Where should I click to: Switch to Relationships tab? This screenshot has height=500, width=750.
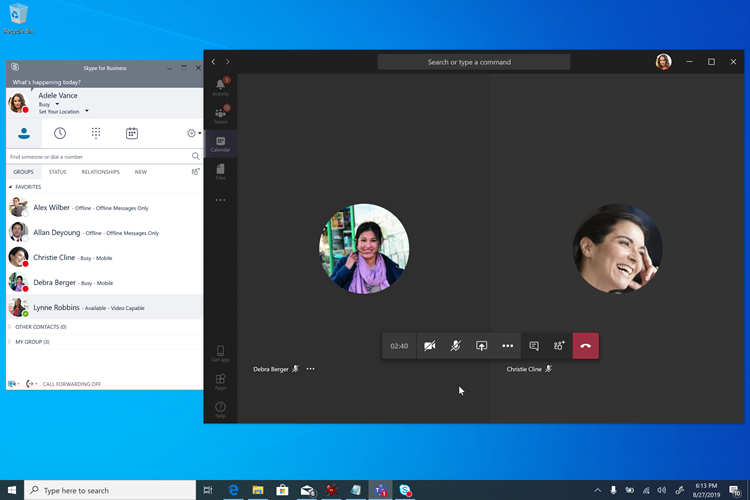(x=100, y=172)
